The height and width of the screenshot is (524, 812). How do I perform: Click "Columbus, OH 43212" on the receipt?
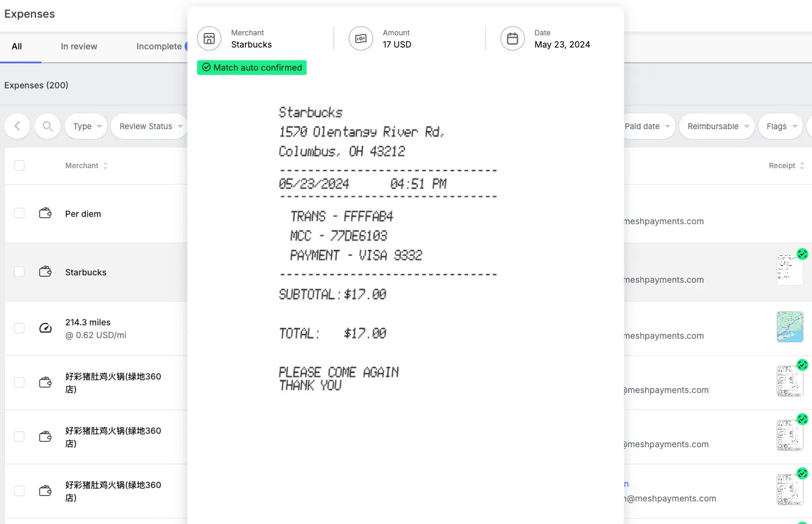(x=342, y=151)
